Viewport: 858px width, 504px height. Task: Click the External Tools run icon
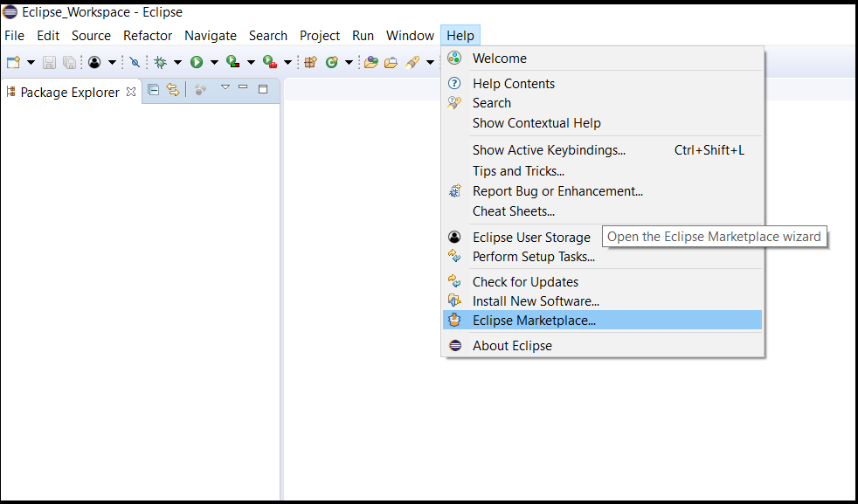[270, 62]
